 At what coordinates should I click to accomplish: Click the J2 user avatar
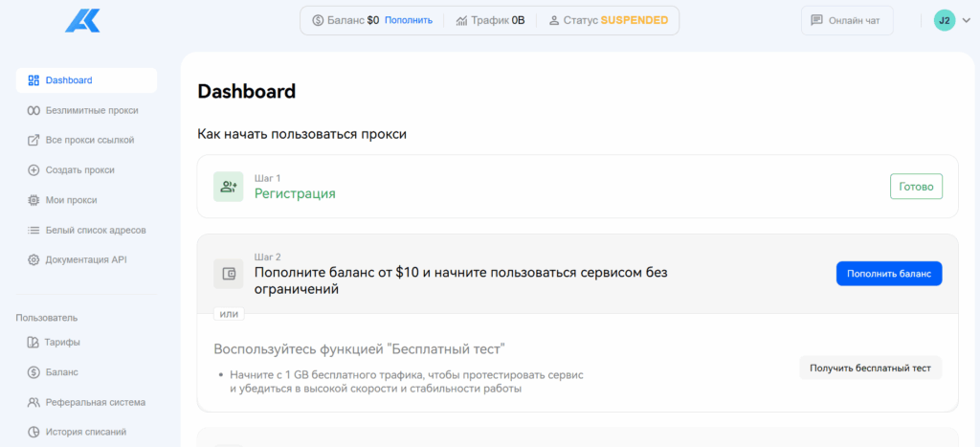click(x=945, y=21)
